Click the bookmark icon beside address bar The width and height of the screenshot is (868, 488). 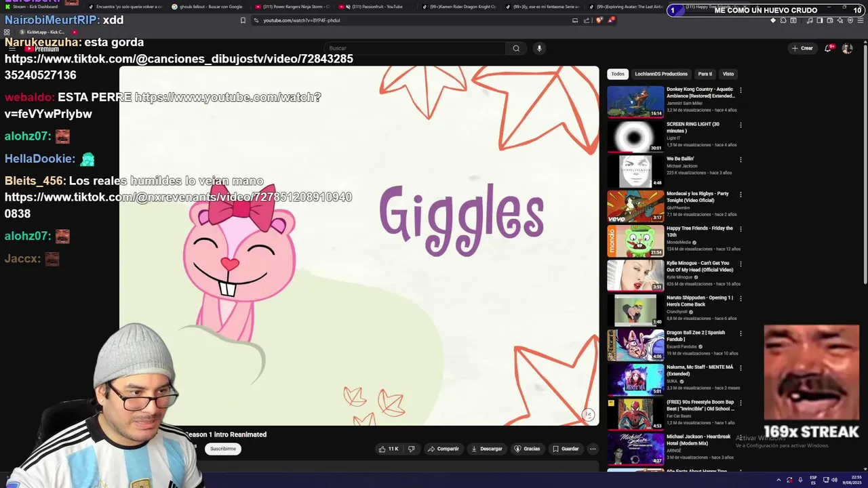coord(243,20)
